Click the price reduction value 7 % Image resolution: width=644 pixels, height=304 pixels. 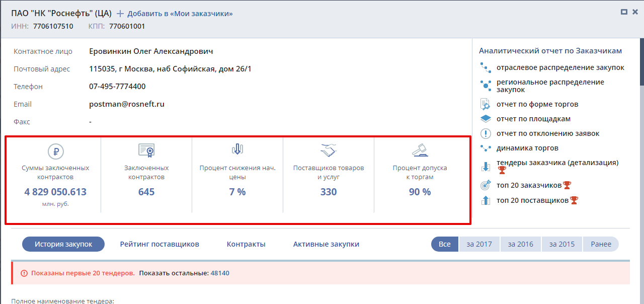[x=237, y=192]
